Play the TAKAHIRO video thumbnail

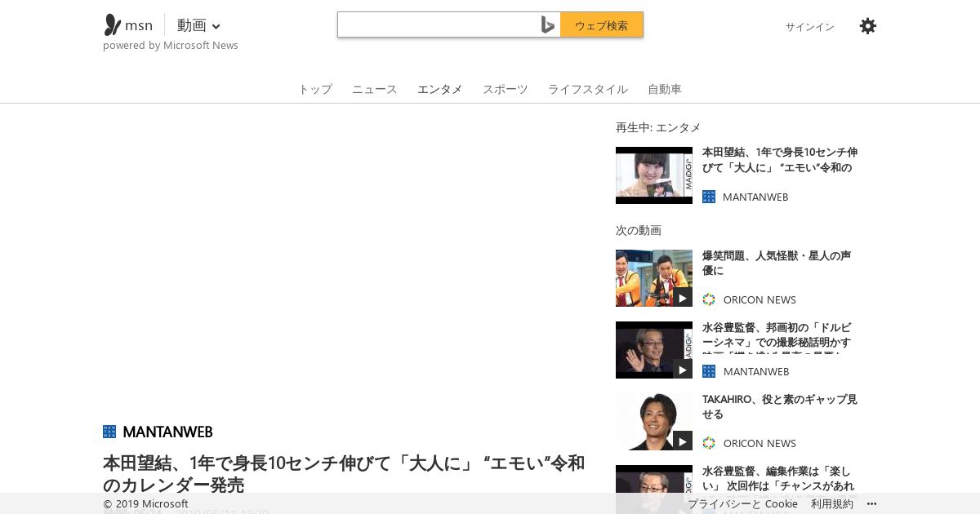[x=654, y=422]
